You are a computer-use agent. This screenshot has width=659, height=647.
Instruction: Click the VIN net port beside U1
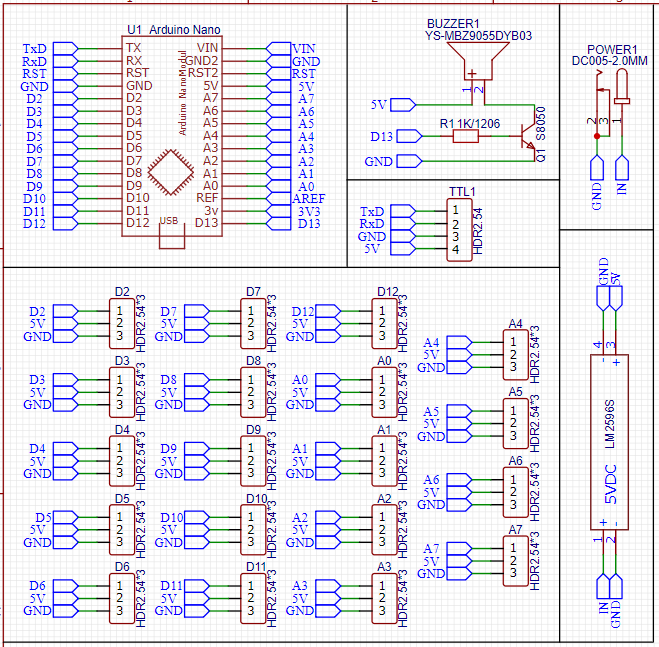pos(279,48)
